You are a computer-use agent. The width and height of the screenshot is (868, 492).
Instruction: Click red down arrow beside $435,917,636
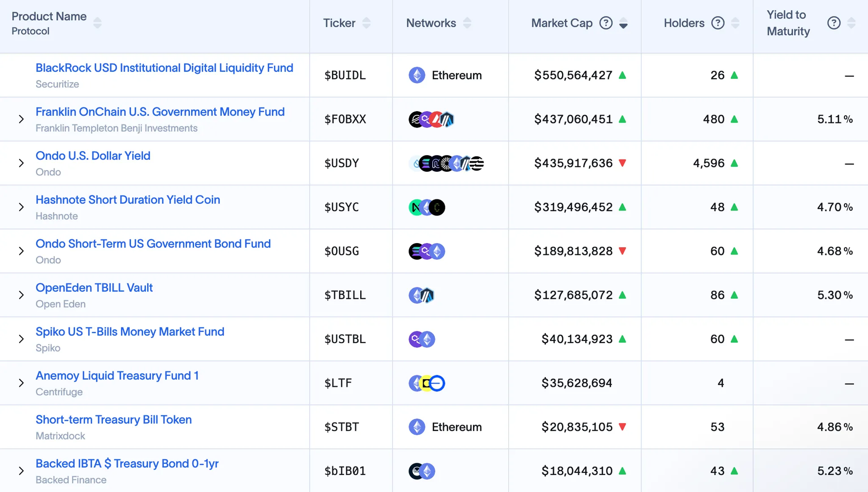click(623, 163)
